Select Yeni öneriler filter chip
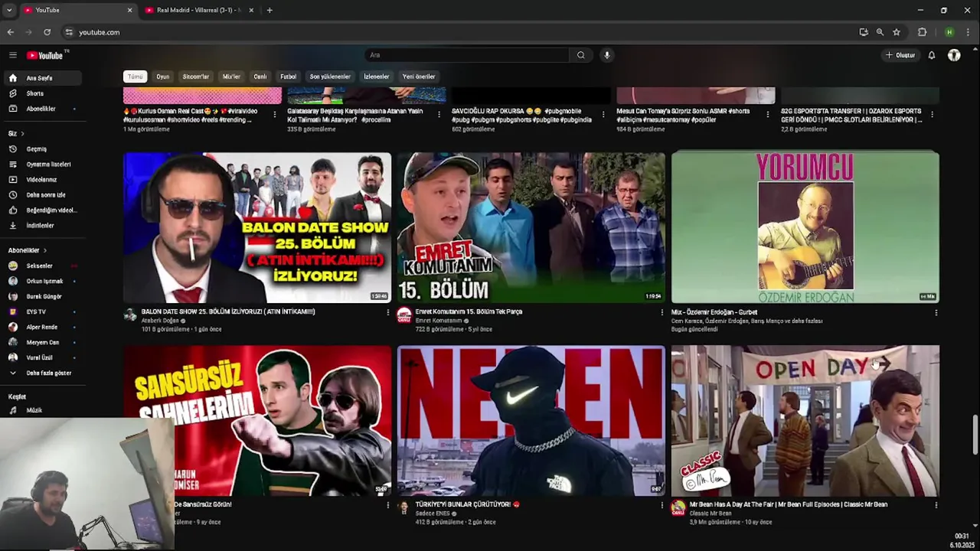Viewport: 980px width, 551px height. click(419, 77)
